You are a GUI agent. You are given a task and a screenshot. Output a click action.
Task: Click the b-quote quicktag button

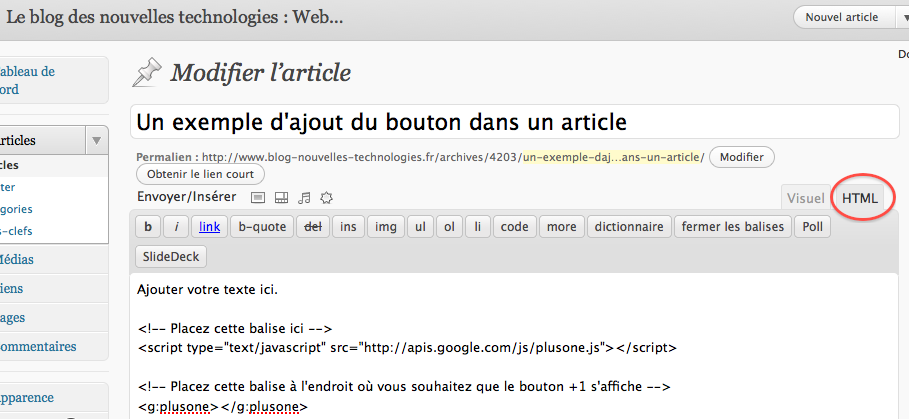point(262,227)
